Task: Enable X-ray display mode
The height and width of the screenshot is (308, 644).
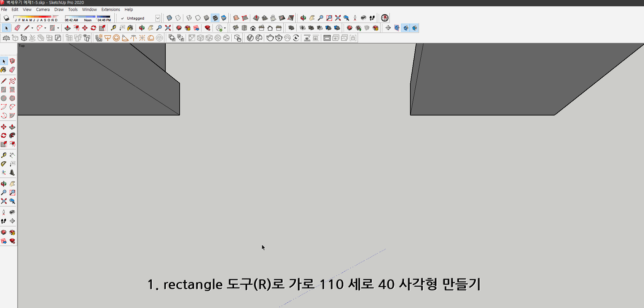Action: point(169,18)
